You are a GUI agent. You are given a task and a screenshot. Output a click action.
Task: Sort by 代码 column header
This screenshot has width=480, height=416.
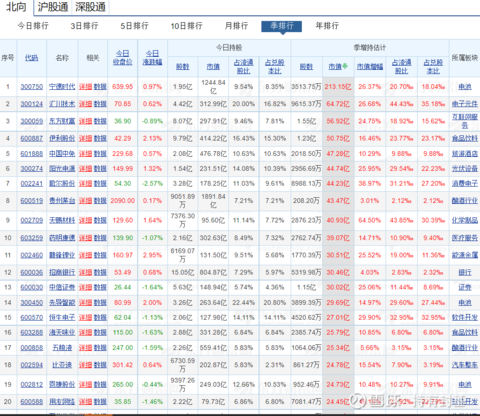(31, 58)
